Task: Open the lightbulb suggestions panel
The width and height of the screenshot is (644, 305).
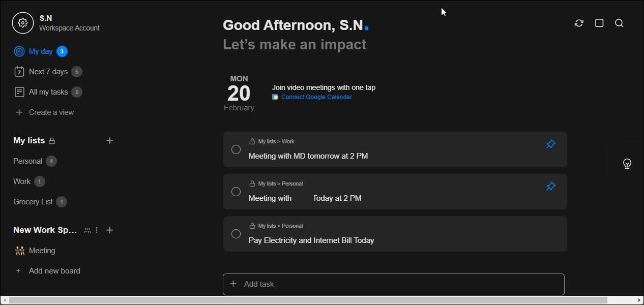Action: [627, 164]
